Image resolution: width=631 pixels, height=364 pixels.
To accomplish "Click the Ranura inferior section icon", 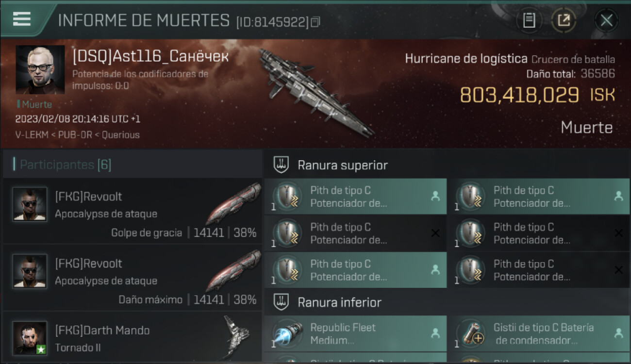I will pos(282,302).
